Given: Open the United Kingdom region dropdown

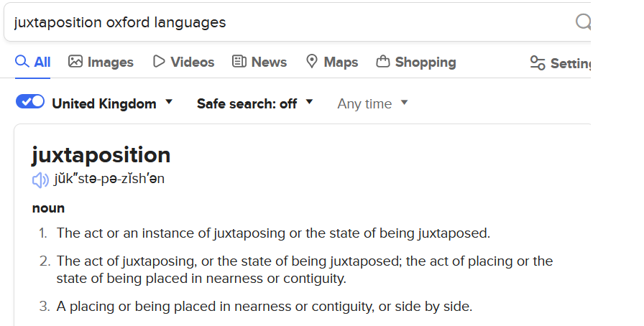Looking at the screenshot, I should click(169, 103).
